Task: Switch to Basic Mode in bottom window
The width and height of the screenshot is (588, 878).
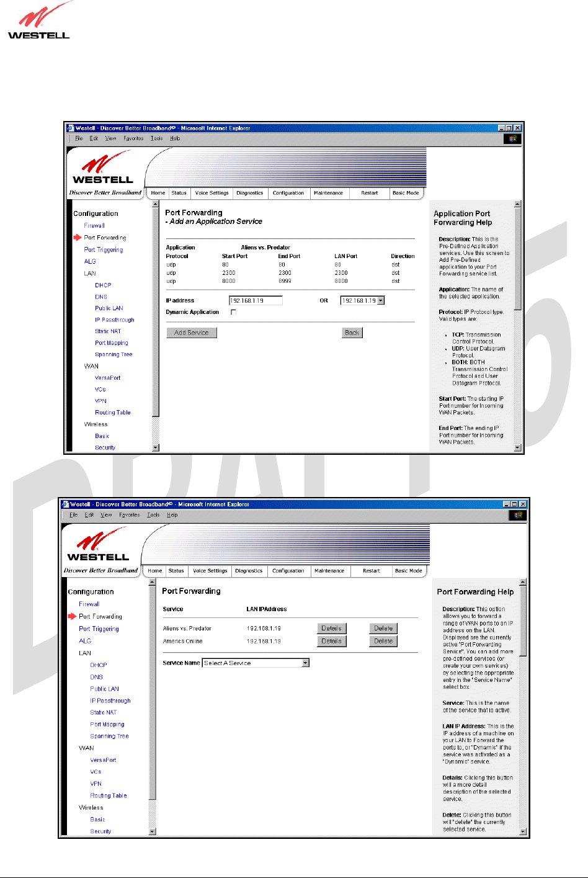Action: click(x=409, y=571)
